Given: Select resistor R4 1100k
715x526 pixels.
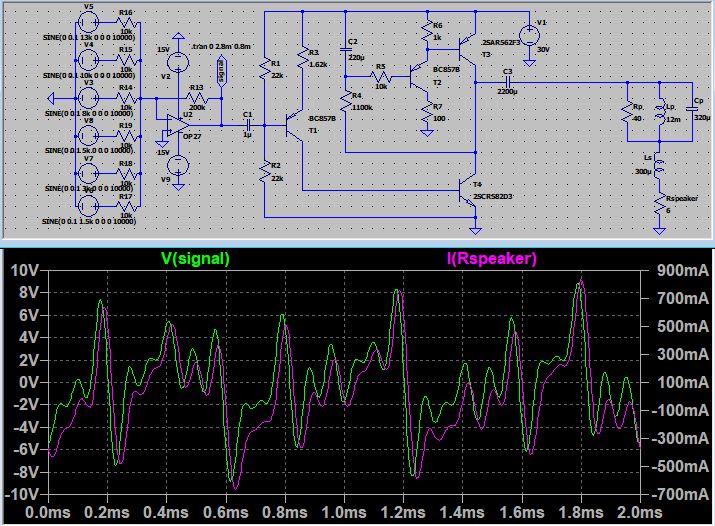Looking at the screenshot, I should (x=345, y=101).
